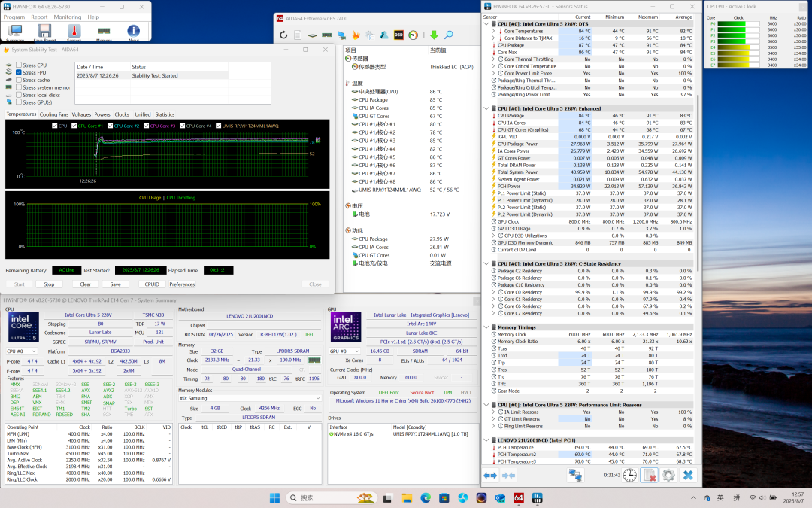812x508 pixels.
Task: Open the OSD panel icon in AIDA64
Action: (398, 35)
